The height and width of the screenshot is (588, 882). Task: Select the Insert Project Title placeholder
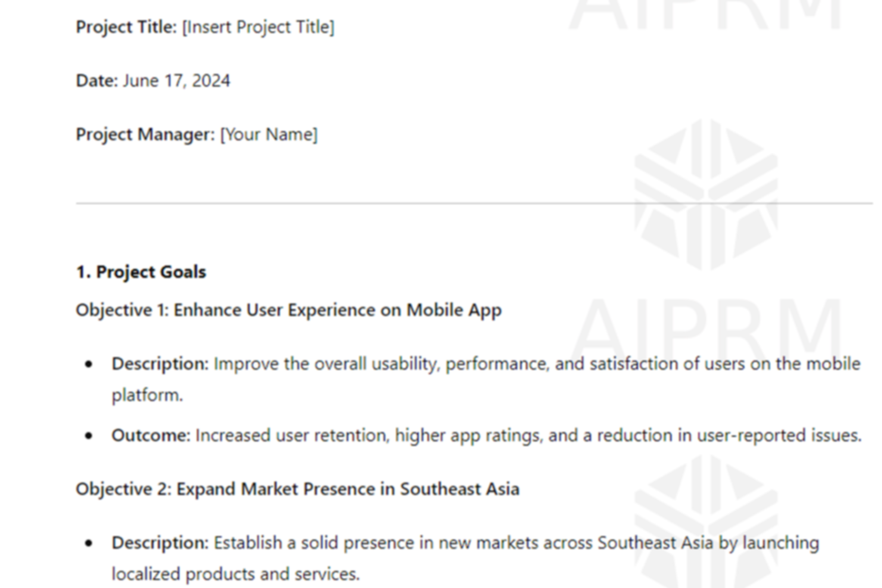click(x=258, y=27)
